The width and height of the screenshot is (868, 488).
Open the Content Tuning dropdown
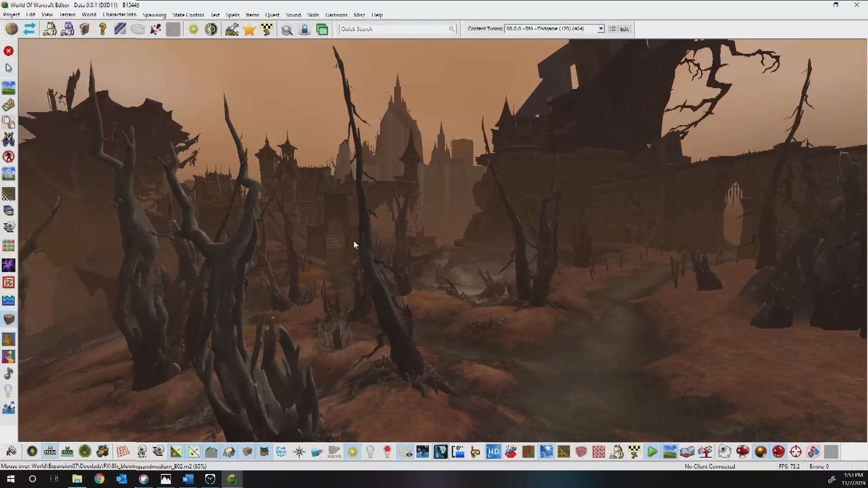coord(601,29)
